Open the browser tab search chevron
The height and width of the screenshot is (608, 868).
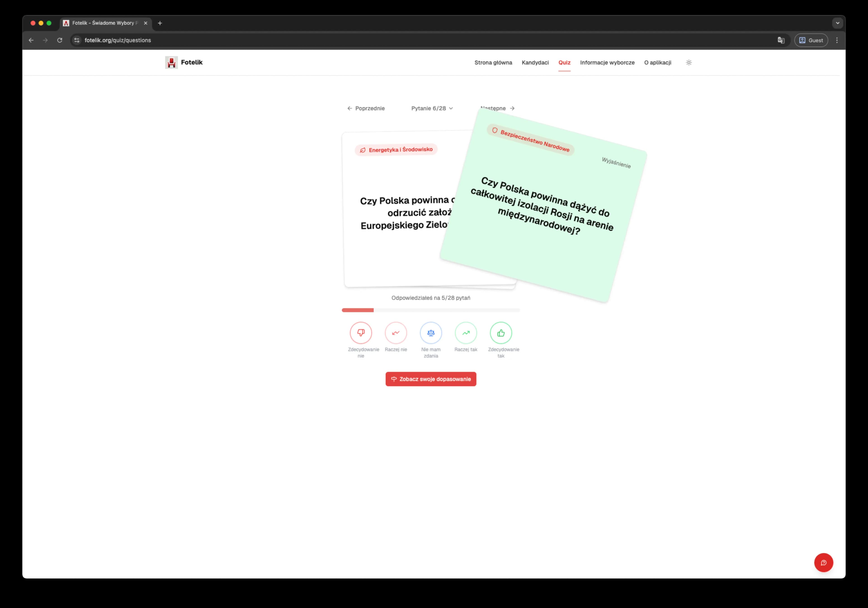coord(837,23)
